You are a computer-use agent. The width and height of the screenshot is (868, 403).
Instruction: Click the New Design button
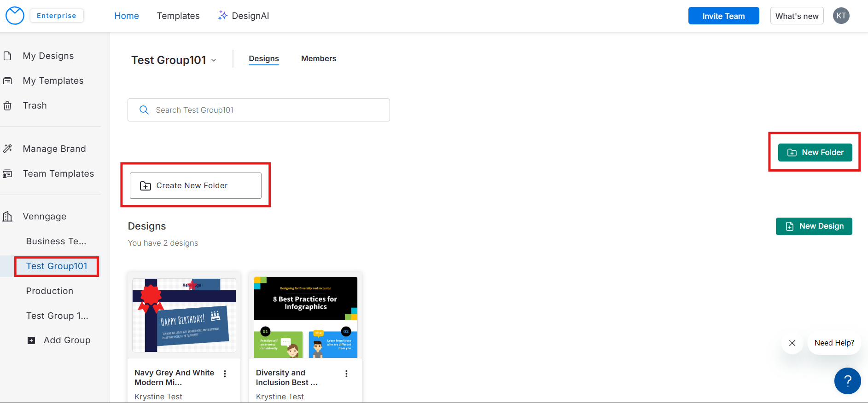point(814,226)
